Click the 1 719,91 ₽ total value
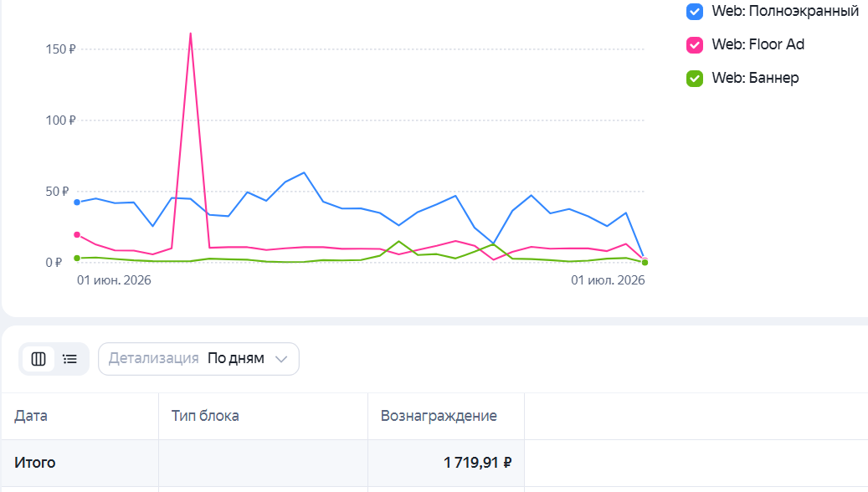The height and width of the screenshot is (492, 868). [477, 463]
